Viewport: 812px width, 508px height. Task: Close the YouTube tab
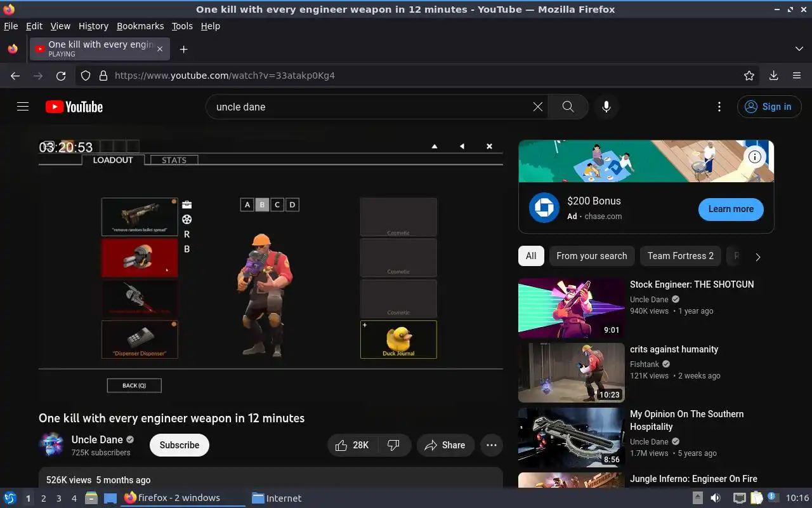click(x=160, y=49)
